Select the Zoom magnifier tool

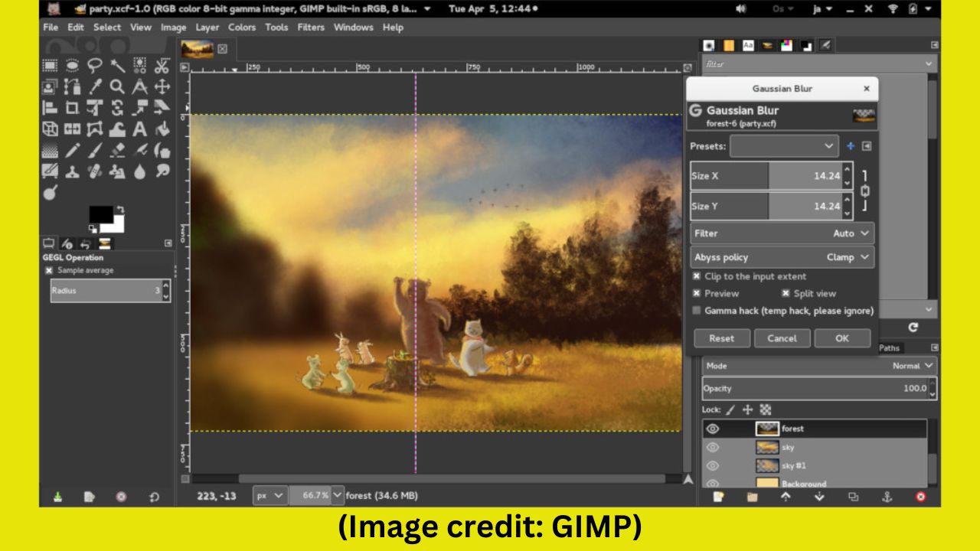117,86
